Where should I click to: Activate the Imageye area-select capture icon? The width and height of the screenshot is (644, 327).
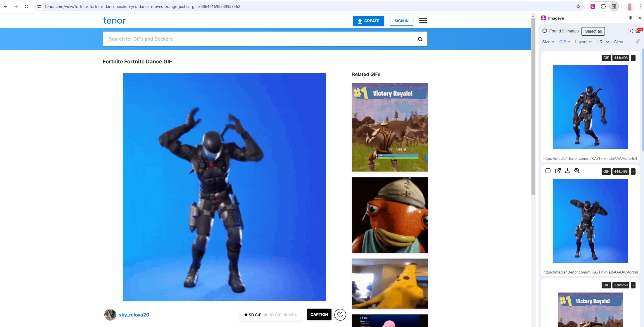pyautogui.click(x=630, y=31)
